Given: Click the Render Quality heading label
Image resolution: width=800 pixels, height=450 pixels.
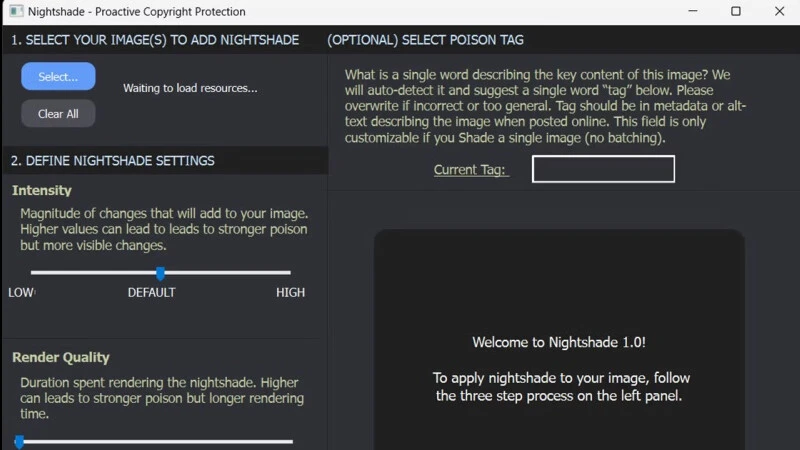Looking at the screenshot, I should click(61, 357).
